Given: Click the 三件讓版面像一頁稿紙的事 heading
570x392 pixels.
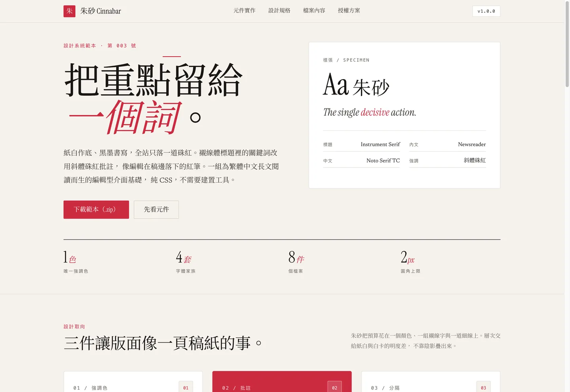Looking at the screenshot, I should coord(163,343).
